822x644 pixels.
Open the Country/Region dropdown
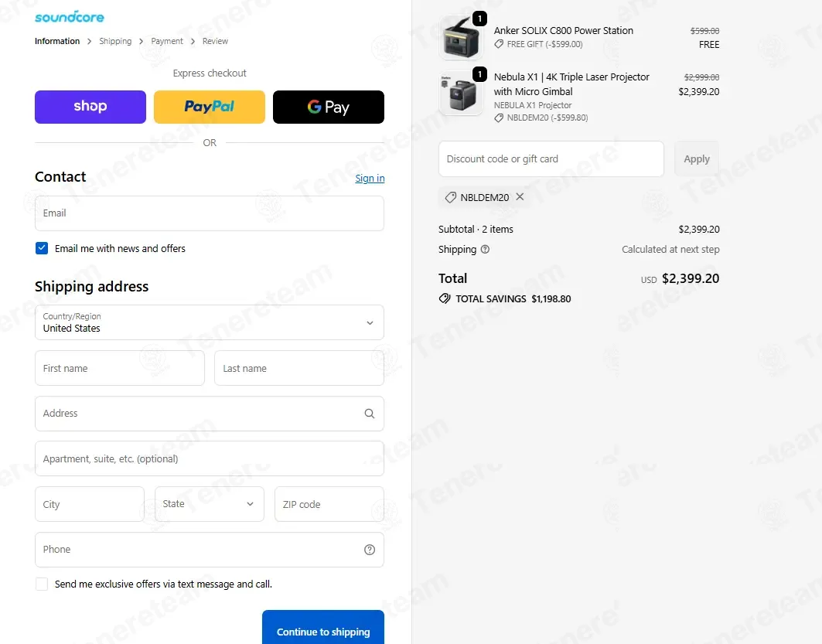[209, 323]
